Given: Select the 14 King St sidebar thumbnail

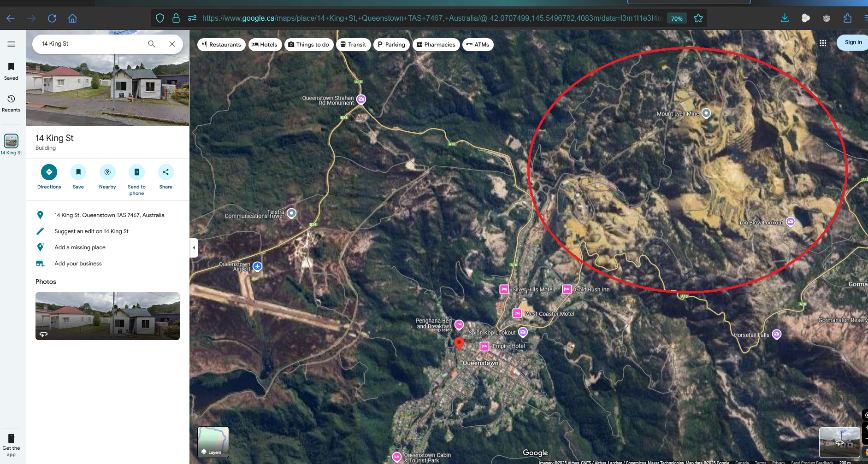Looking at the screenshot, I should (11, 144).
